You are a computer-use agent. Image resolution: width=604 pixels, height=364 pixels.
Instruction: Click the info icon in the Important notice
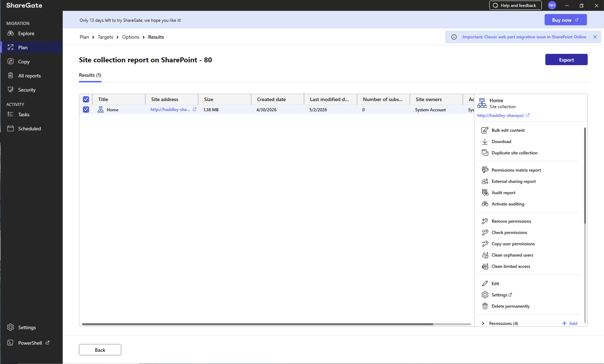pyautogui.click(x=454, y=37)
